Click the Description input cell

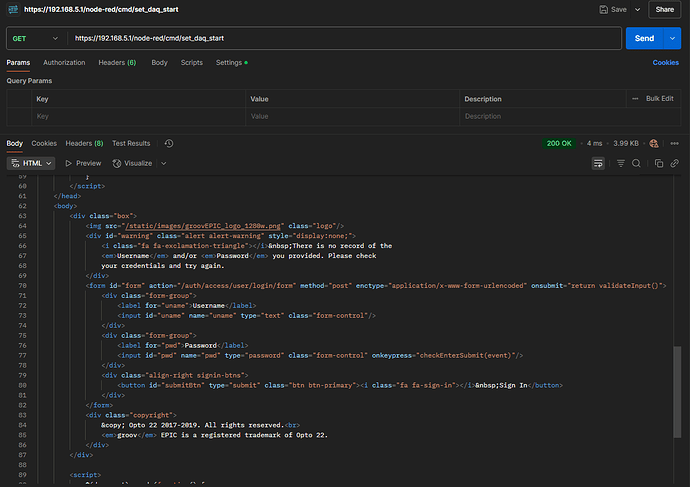point(570,116)
